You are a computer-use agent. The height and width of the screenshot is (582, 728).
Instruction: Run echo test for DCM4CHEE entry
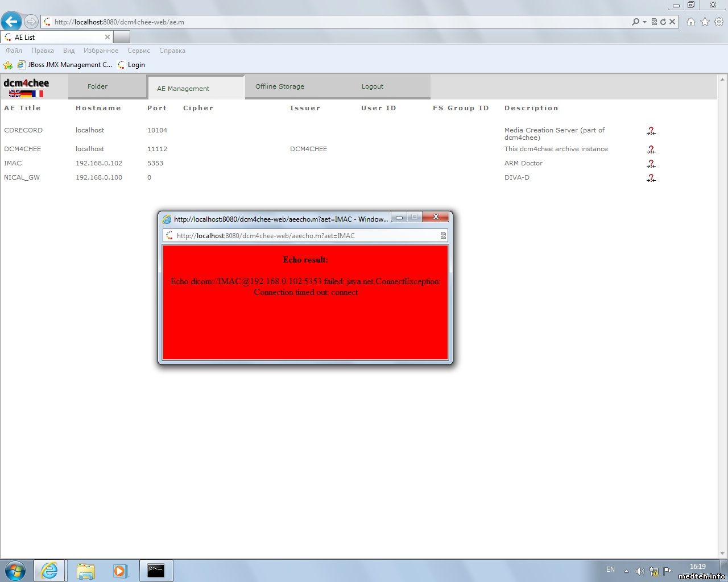[651, 149]
